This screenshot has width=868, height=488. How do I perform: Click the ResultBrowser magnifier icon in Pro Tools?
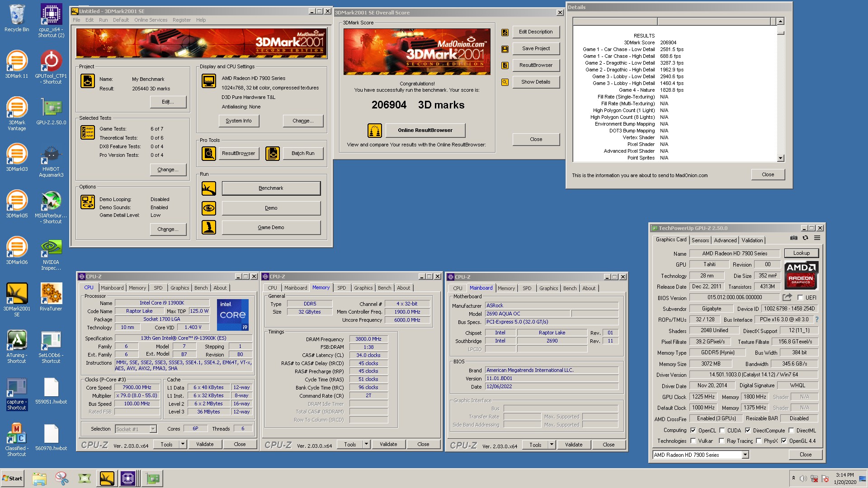tap(209, 154)
